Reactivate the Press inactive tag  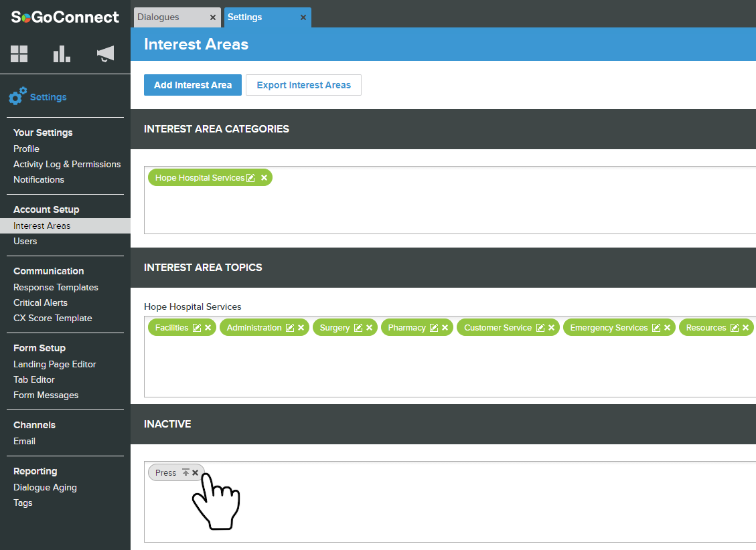point(185,472)
